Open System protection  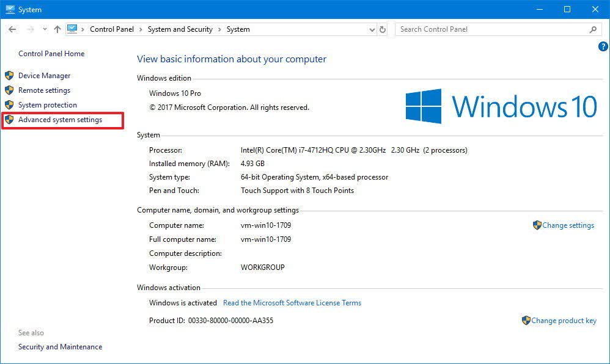(x=48, y=105)
